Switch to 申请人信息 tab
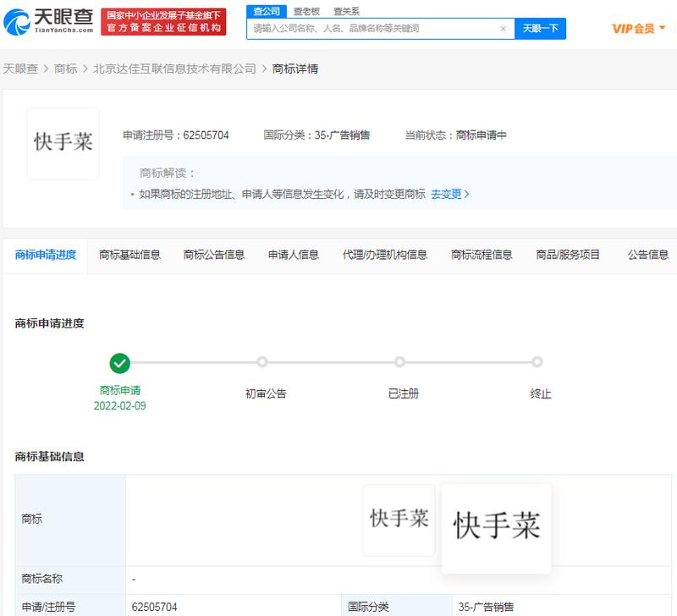Screen dimensions: 677x616 click(293, 256)
